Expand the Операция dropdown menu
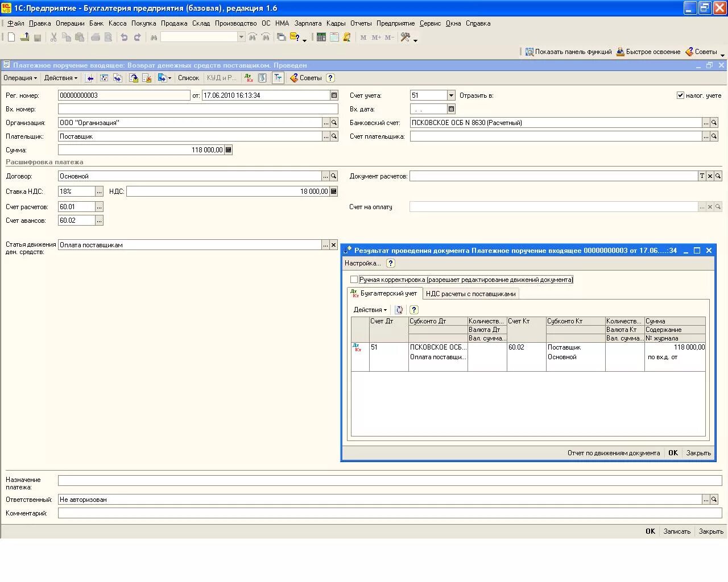This screenshot has height=582, width=728. click(x=20, y=78)
